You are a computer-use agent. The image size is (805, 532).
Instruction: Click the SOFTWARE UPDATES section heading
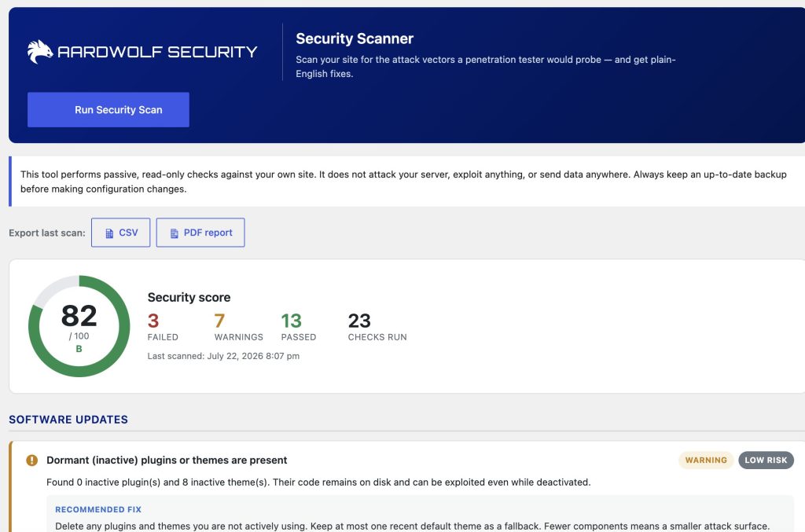(68, 420)
